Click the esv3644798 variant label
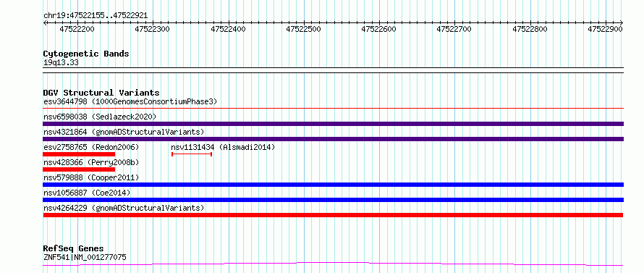This screenshot has width=644, height=273. (x=130, y=101)
